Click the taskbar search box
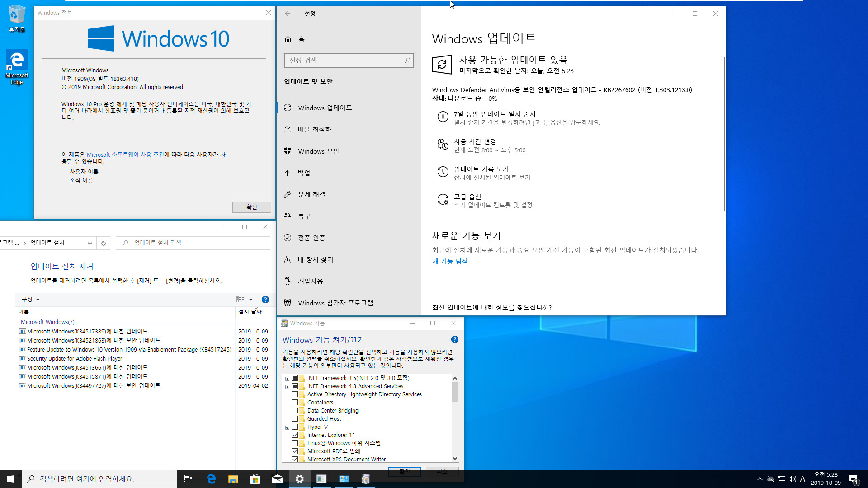Image resolution: width=868 pixels, height=488 pixels. click(99, 479)
